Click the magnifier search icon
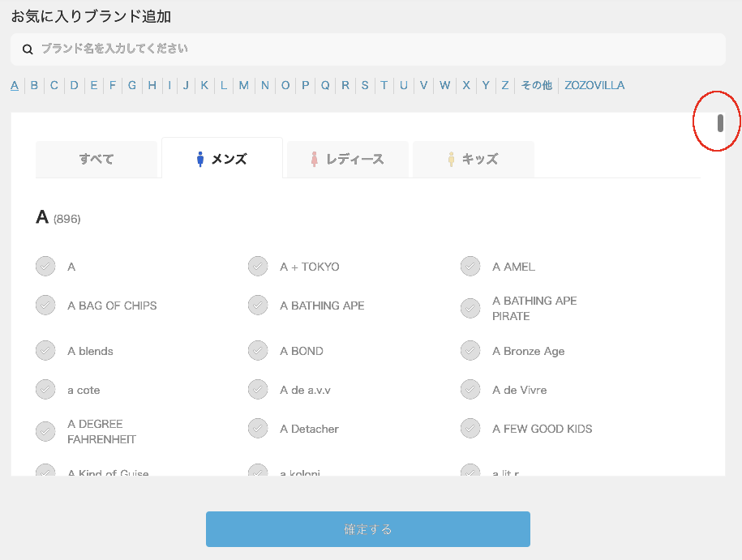Viewport: 742px width, 560px height. point(28,49)
